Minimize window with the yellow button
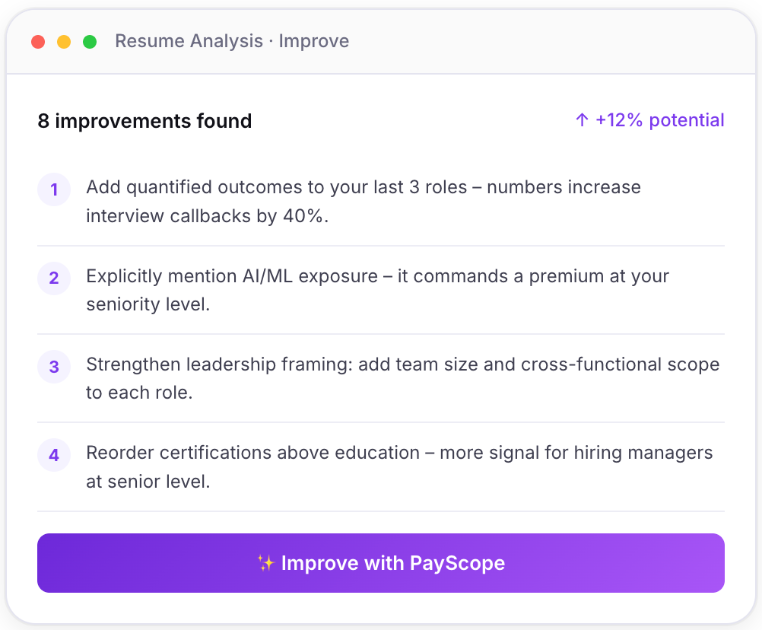This screenshot has width=762, height=630. [x=64, y=42]
